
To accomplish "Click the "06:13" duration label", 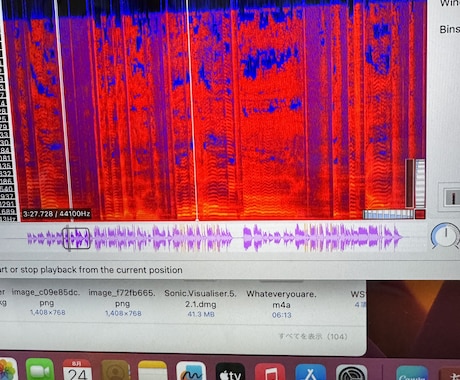I will [x=281, y=315].
